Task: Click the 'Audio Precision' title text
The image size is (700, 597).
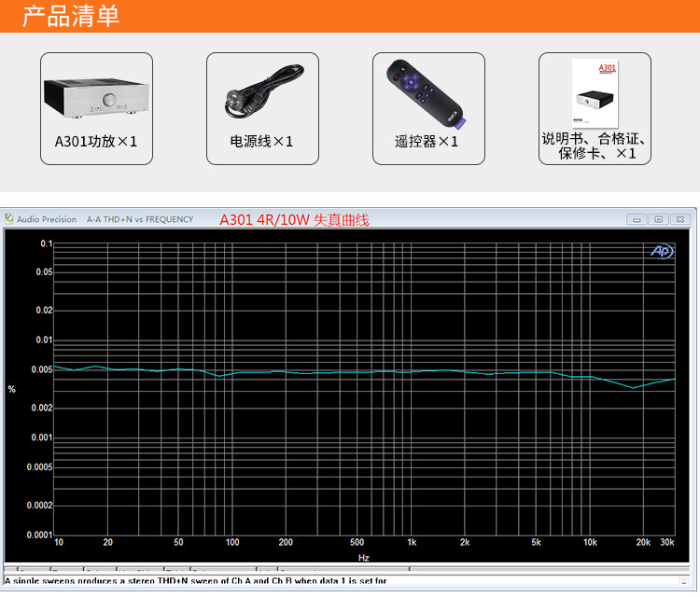Action: click(47, 219)
